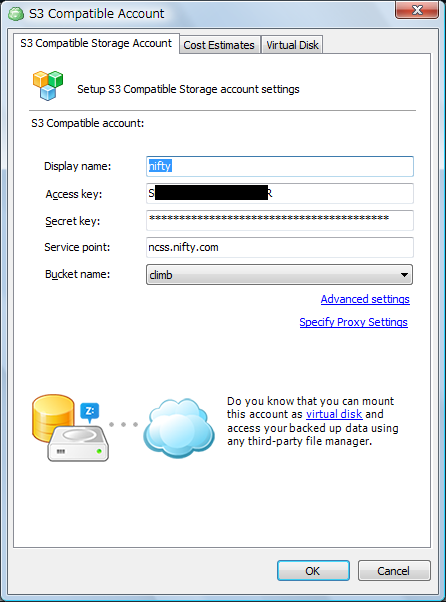The height and width of the screenshot is (602, 446).
Task: Switch to the Cost Estimates tab
Action: [219, 45]
